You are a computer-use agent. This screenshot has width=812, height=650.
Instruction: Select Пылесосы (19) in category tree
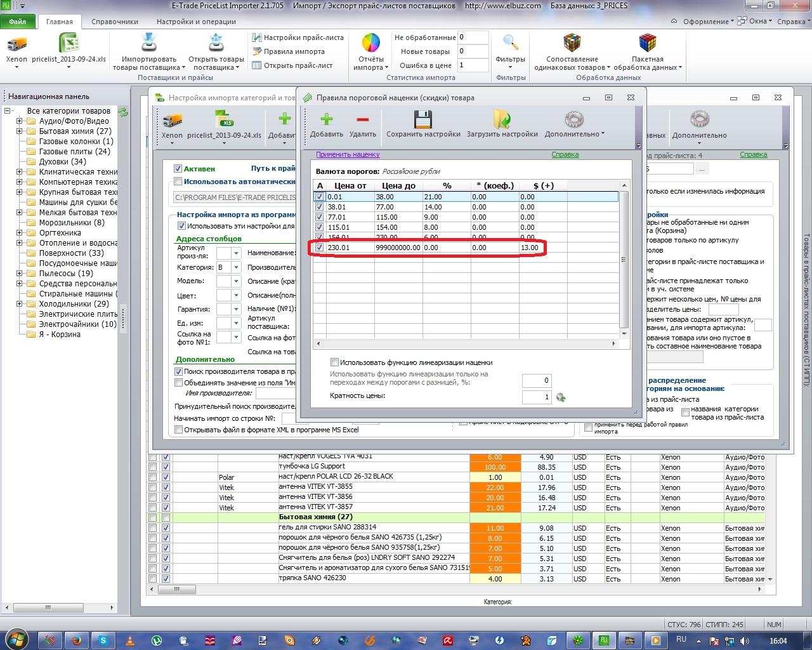coord(66,274)
